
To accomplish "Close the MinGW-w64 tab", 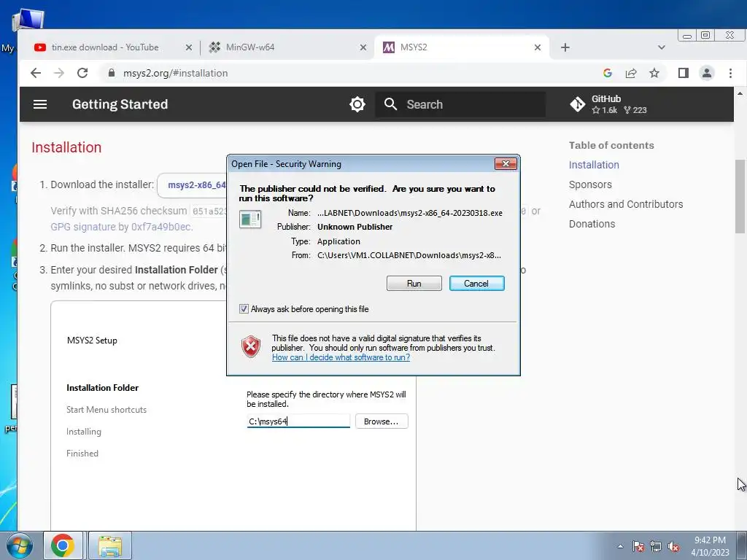I will pos(363,47).
